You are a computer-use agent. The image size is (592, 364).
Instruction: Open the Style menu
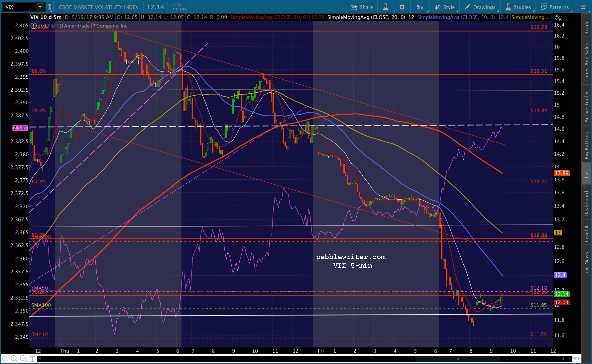pos(445,7)
